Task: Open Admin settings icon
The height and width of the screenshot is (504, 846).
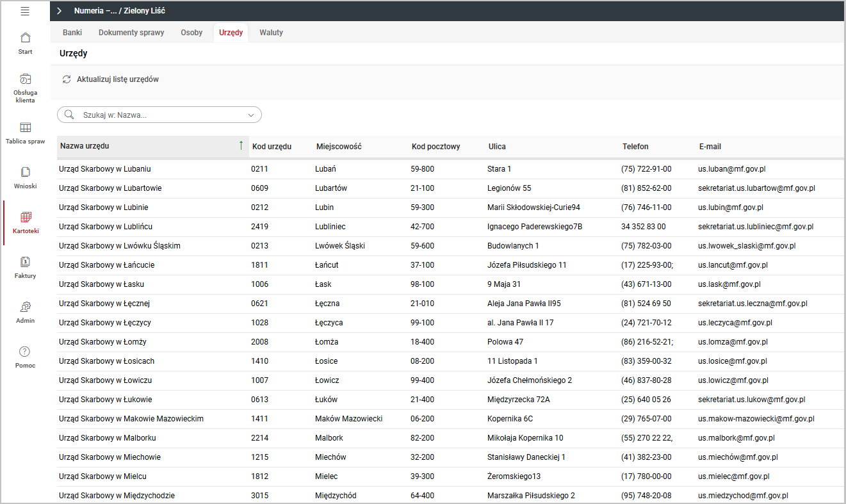Action: (x=25, y=307)
